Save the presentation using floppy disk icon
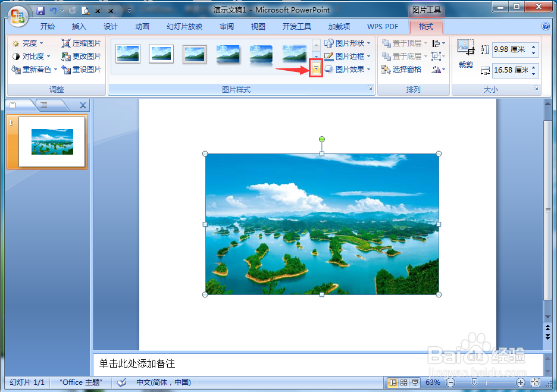557x392 pixels. [x=40, y=11]
